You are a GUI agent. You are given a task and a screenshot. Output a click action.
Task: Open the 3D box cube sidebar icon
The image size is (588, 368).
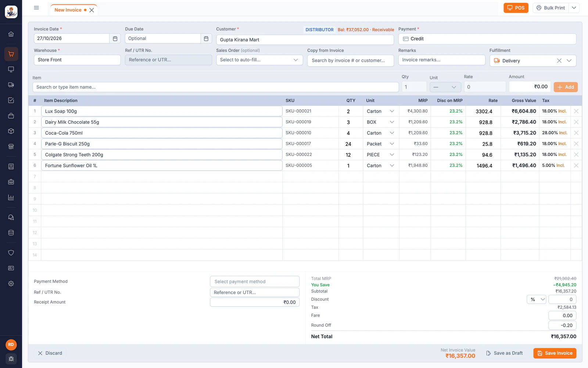click(x=11, y=131)
